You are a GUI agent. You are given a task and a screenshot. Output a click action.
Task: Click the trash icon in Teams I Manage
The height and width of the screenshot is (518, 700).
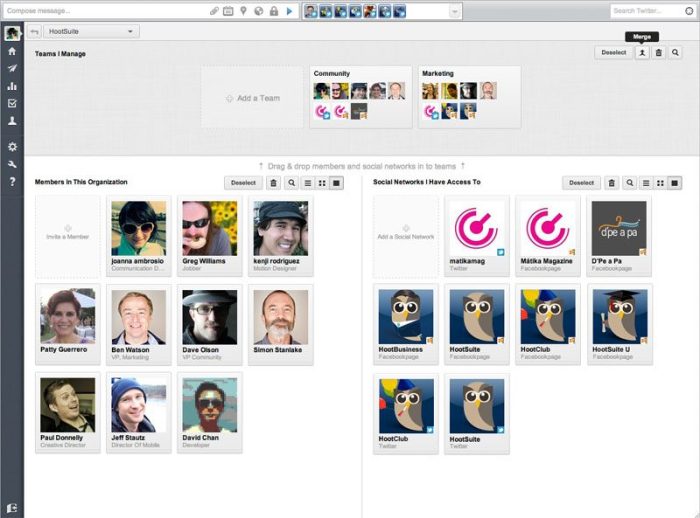click(x=658, y=53)
